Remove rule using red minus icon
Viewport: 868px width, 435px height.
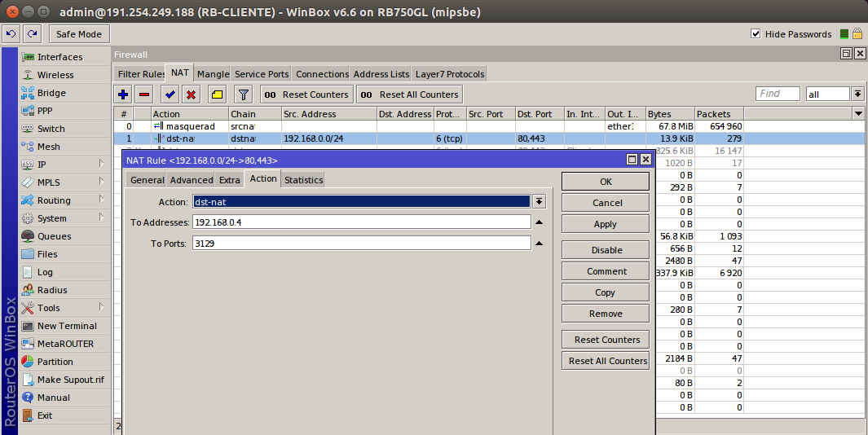(144, 94)
